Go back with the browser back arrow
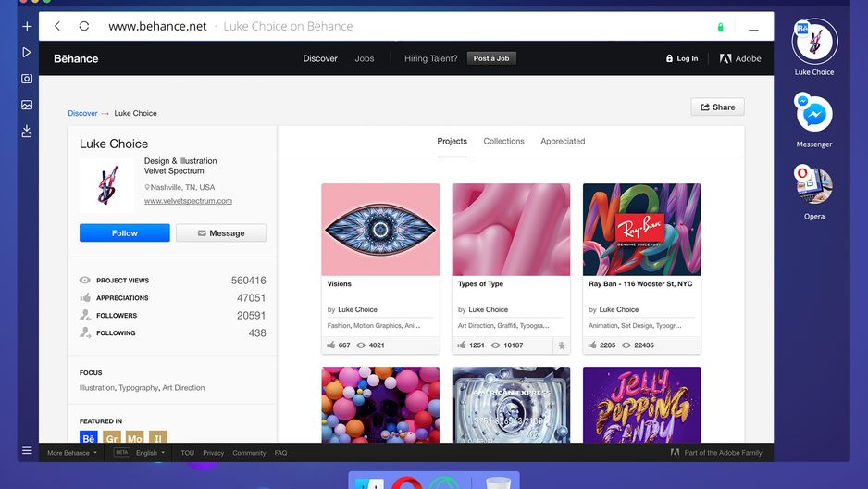The height and width of the screenshot is (489, 868). pos(57,26)
